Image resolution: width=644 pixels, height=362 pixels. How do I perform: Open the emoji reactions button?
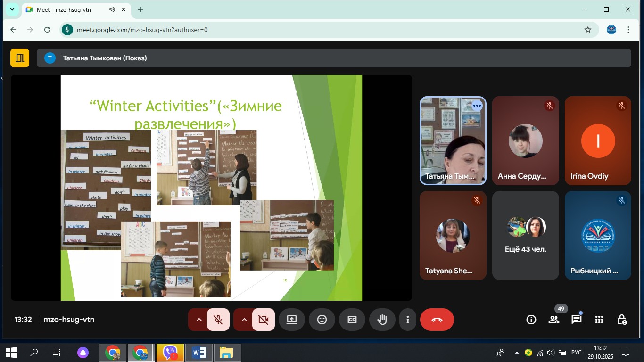point(322,320)
